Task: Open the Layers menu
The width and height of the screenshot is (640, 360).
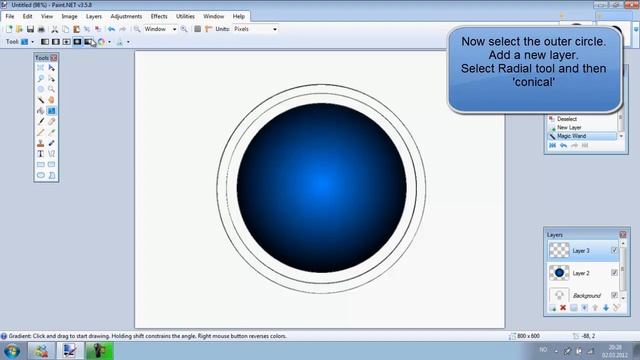Action: point(94,16)
